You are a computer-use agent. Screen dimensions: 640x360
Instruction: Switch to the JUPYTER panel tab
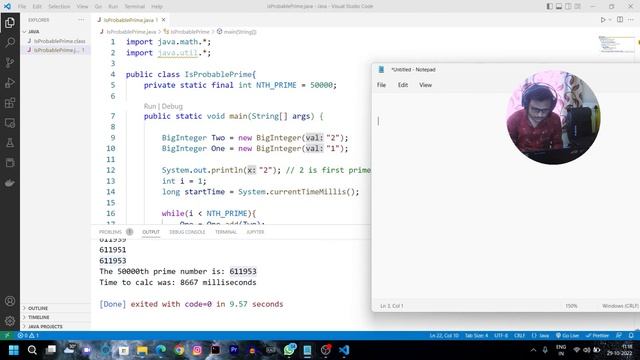(255, 232)
